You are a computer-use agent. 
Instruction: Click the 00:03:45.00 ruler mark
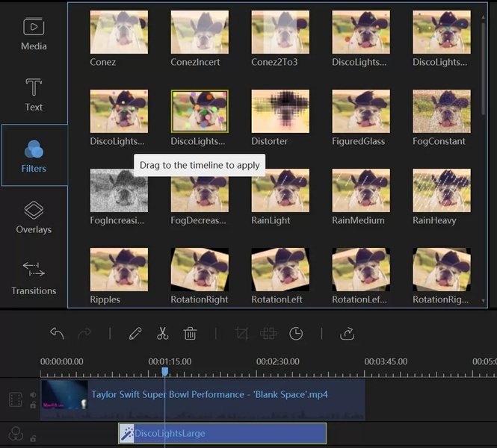coord(386,361)
